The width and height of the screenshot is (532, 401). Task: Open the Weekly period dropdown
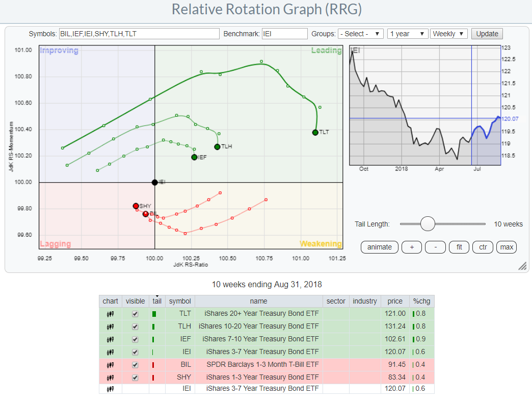448,34
